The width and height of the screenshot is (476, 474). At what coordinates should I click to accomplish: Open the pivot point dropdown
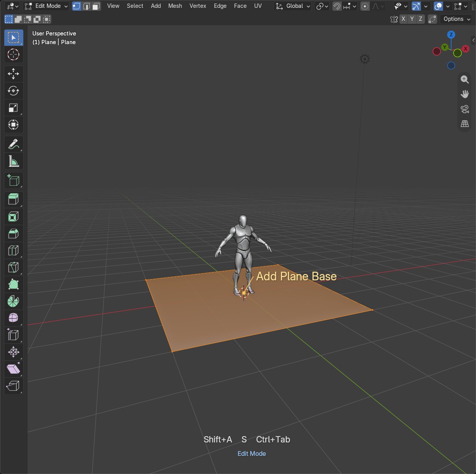(x=322, y=6)
